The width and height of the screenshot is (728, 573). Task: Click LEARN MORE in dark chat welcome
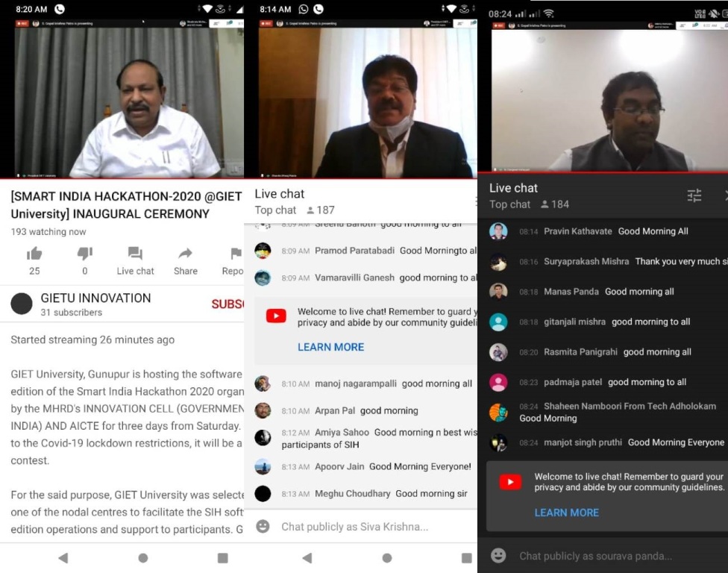click(x=566, y=513)
